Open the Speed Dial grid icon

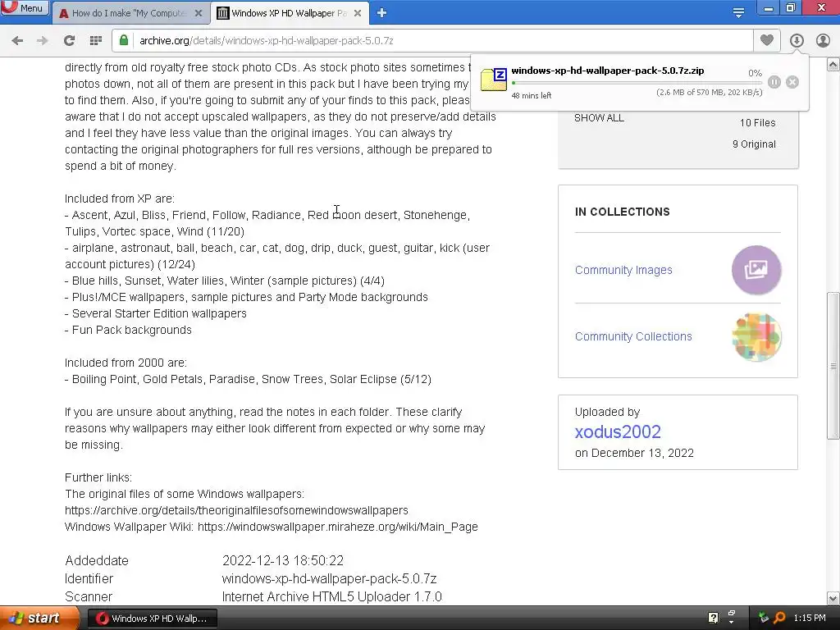(x=96, y=41)
